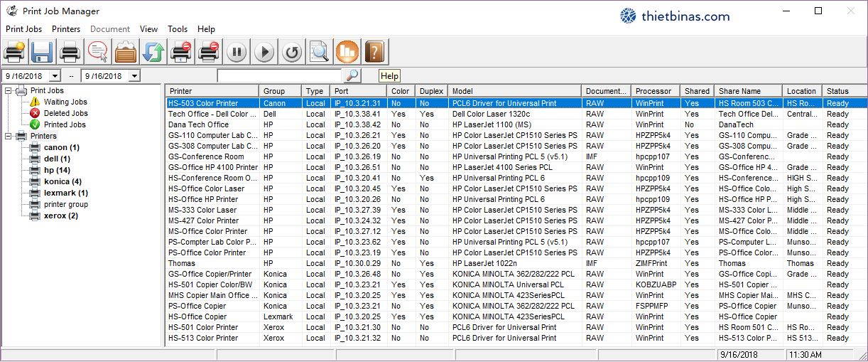Click the delete single print job icon
Viewport: 868px width, 362px height.
(x=181, y=52)
